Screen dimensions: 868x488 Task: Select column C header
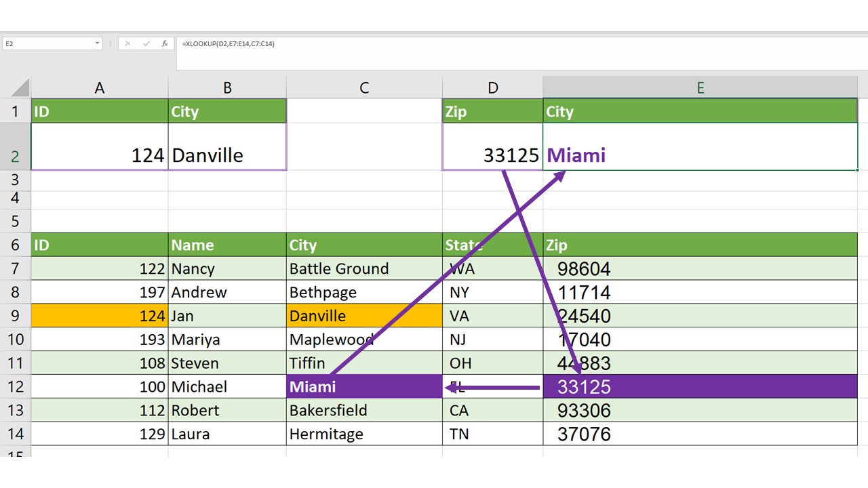point(364,87)
